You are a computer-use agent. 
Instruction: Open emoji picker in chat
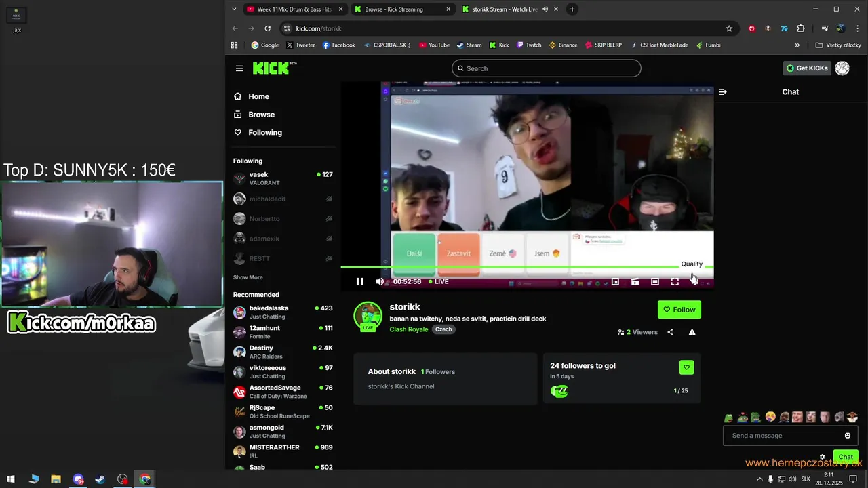point(848,436)
